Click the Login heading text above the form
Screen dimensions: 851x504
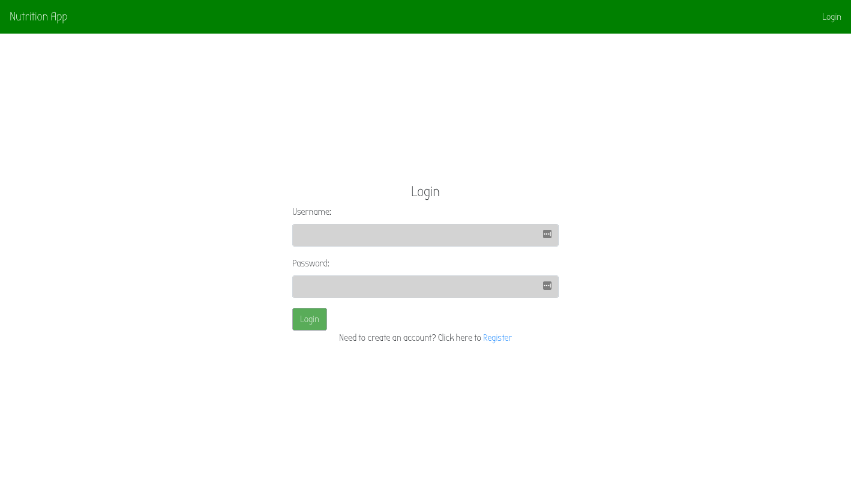(x=425, y=191)
